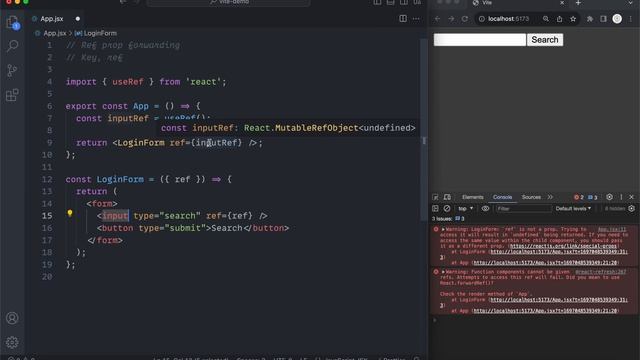Click the localhost:5173 address bar

click(x=508, y=19)
